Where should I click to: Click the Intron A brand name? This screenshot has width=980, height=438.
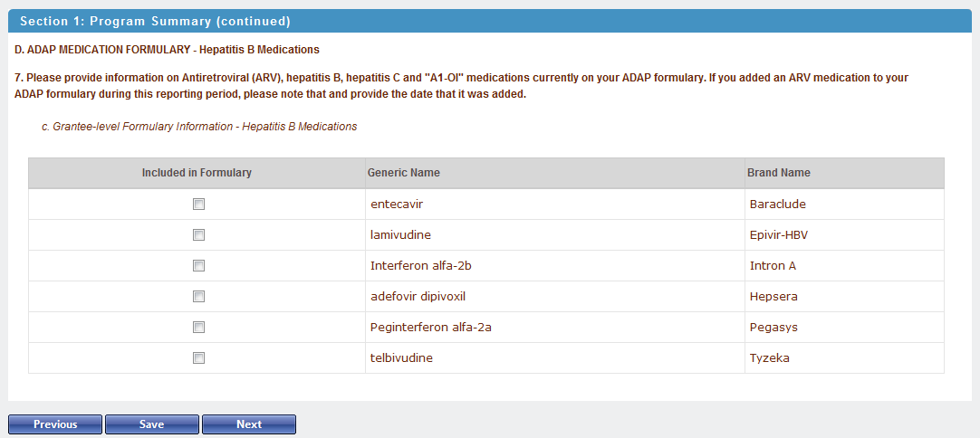tap(773, 266)
